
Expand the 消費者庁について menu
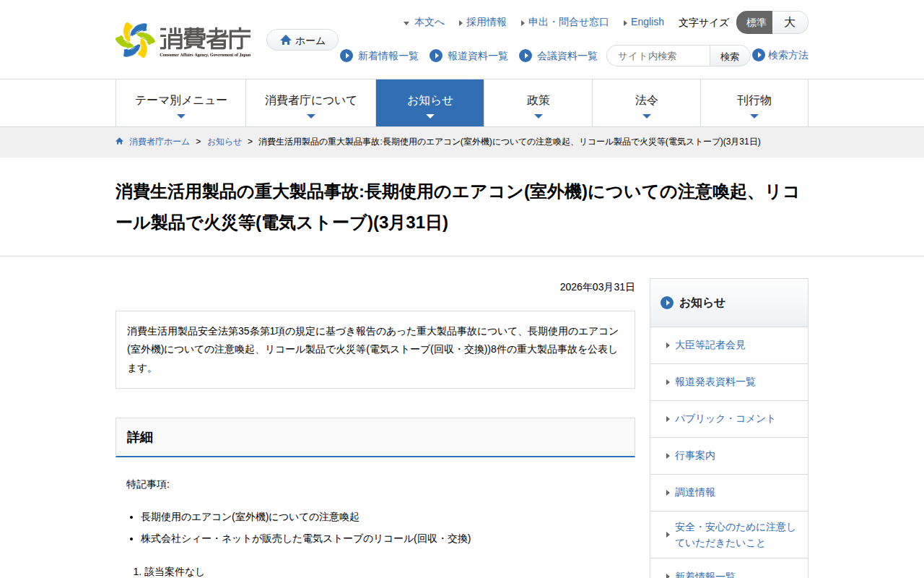pos(311,103)
